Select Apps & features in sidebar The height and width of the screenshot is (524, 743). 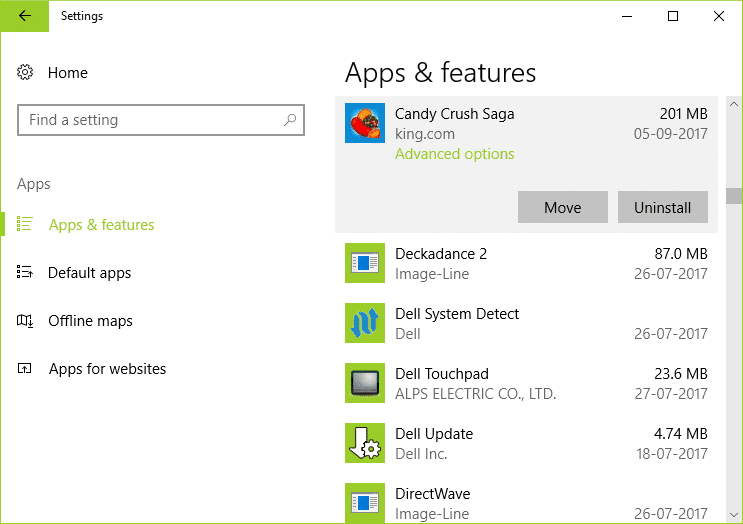[101, 225]
